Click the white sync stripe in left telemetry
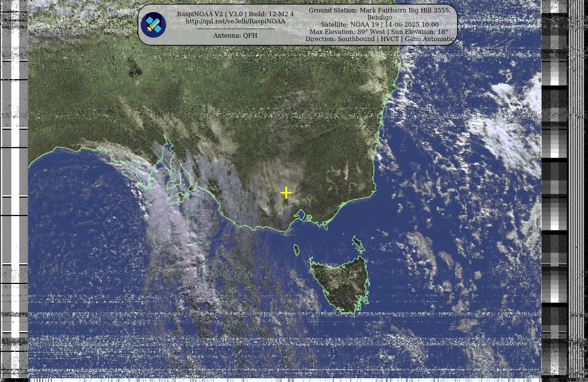Image resolution: width=588 pixels, height=382 pixels. tap(15, 189)
